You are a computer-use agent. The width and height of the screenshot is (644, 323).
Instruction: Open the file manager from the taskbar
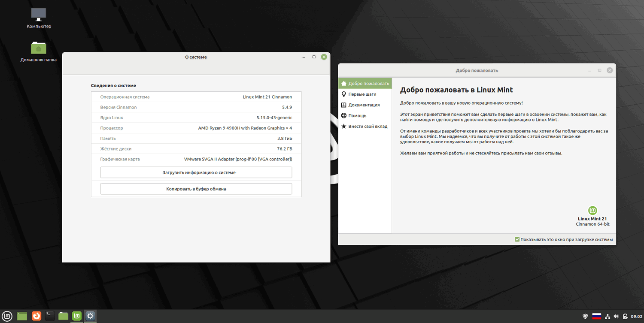pyautogui.click(x=64, y=316)
